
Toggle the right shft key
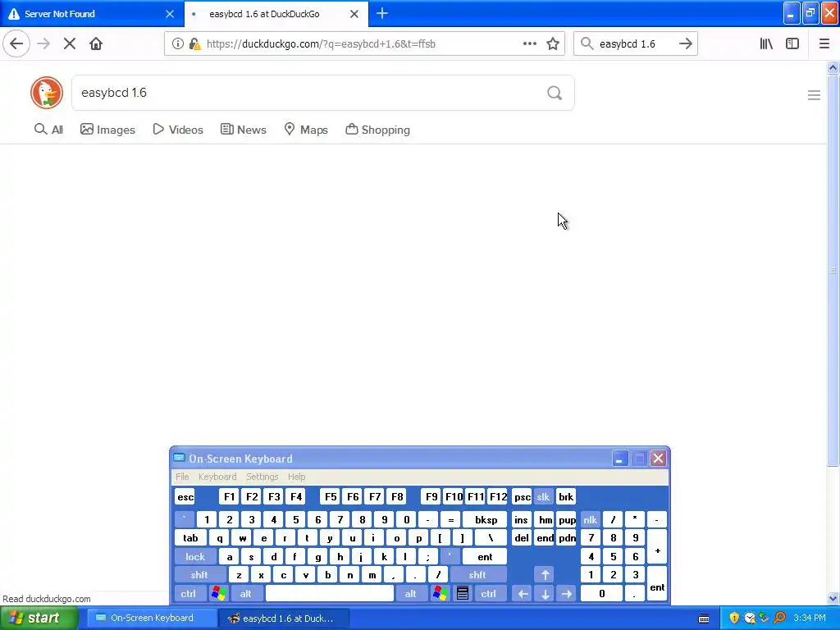477,575
